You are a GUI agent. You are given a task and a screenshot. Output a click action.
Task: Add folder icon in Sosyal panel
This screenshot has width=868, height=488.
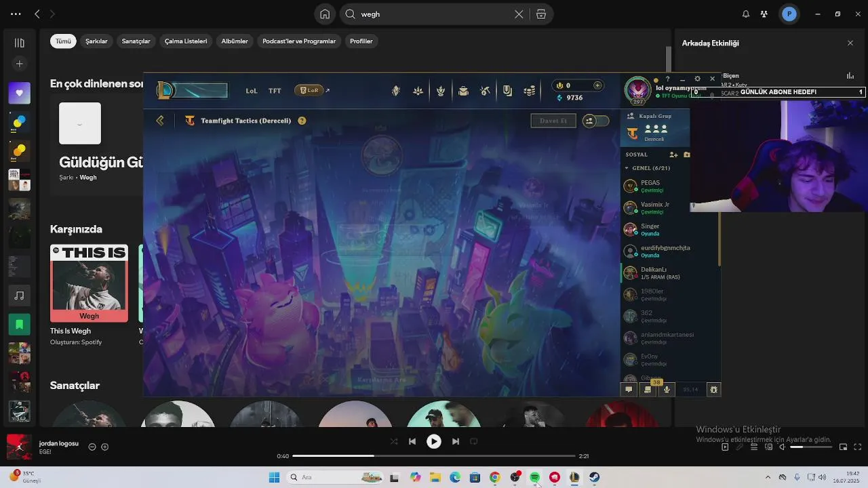(x=687, y=155)
